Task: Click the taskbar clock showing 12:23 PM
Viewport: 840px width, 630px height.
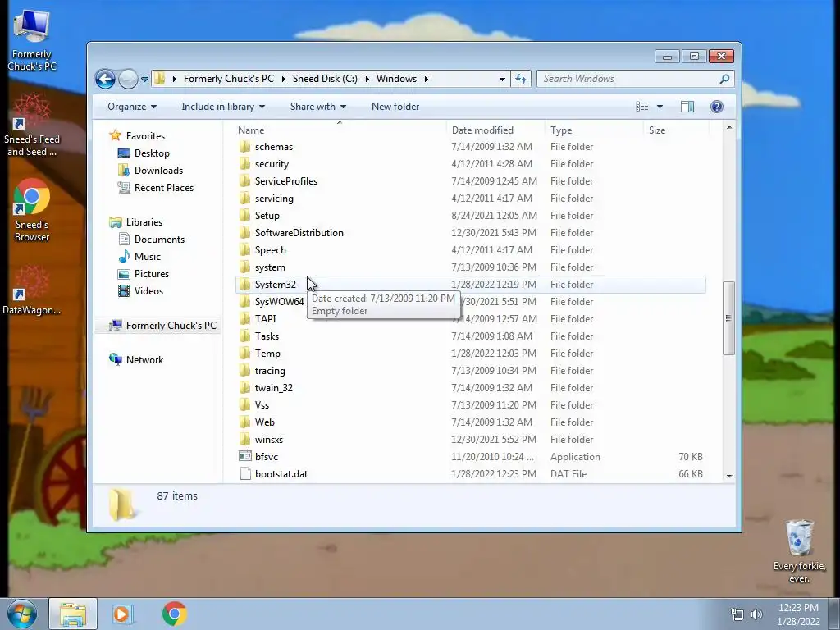Action: [798, 614]
